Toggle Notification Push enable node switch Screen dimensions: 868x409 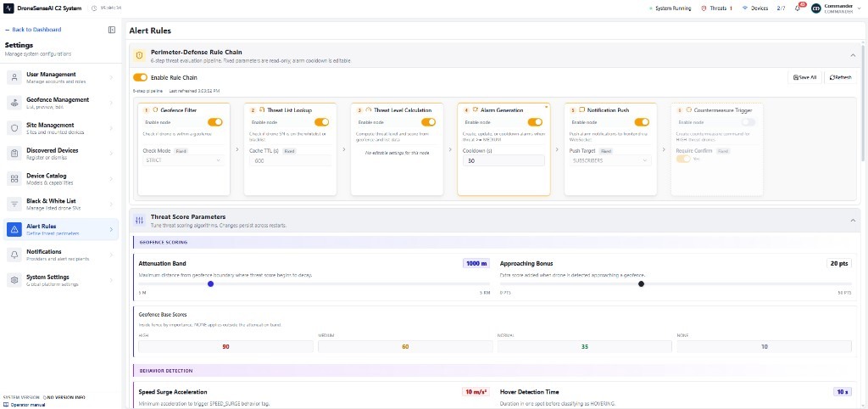[642, 122]
